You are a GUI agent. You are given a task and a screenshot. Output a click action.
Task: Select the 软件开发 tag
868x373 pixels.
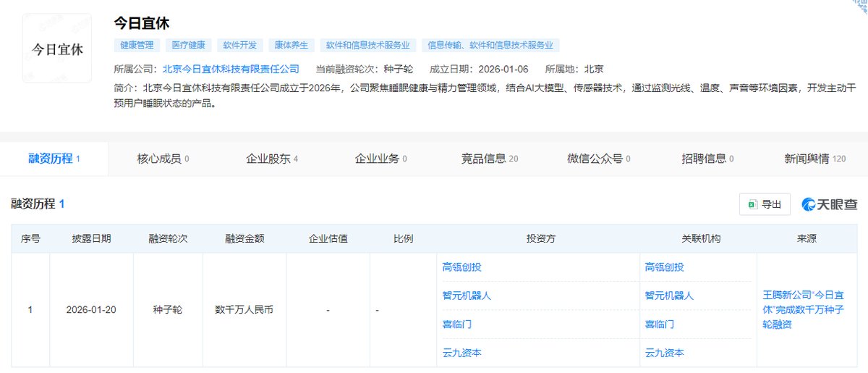coord(239,45)
